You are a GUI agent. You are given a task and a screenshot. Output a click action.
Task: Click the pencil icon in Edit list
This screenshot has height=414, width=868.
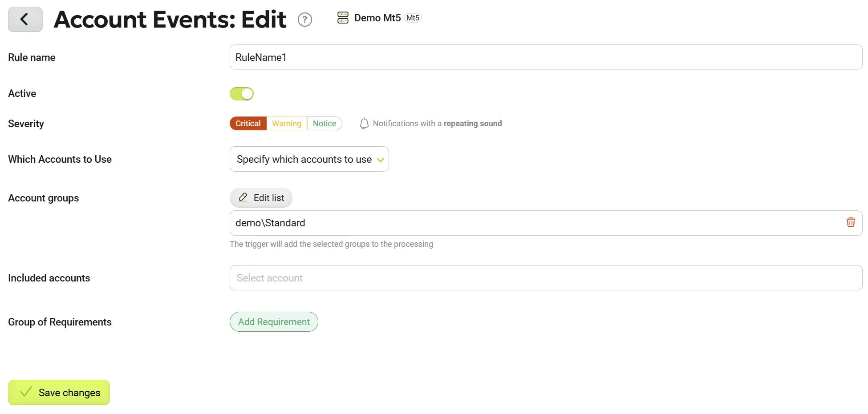(x=243, y=197)
